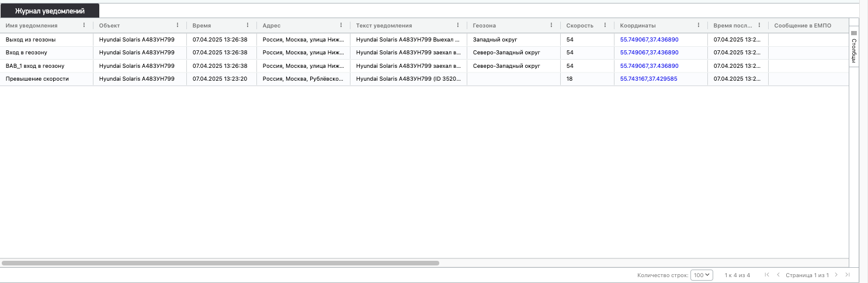The width and height of the screenshot is (868, 283).
Task: Open coordinates link in Вход в геозону row
Action: (649, 53)
